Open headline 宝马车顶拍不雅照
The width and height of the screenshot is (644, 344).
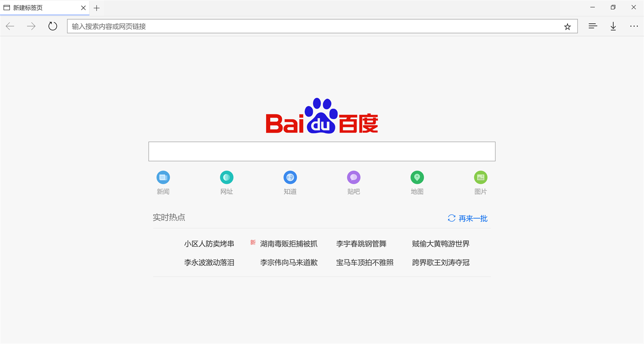[365, 263]
